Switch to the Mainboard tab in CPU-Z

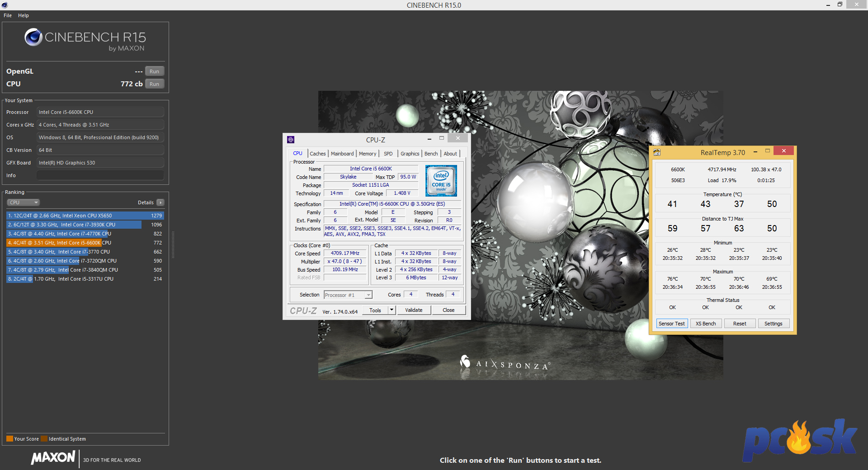[342, 154]
